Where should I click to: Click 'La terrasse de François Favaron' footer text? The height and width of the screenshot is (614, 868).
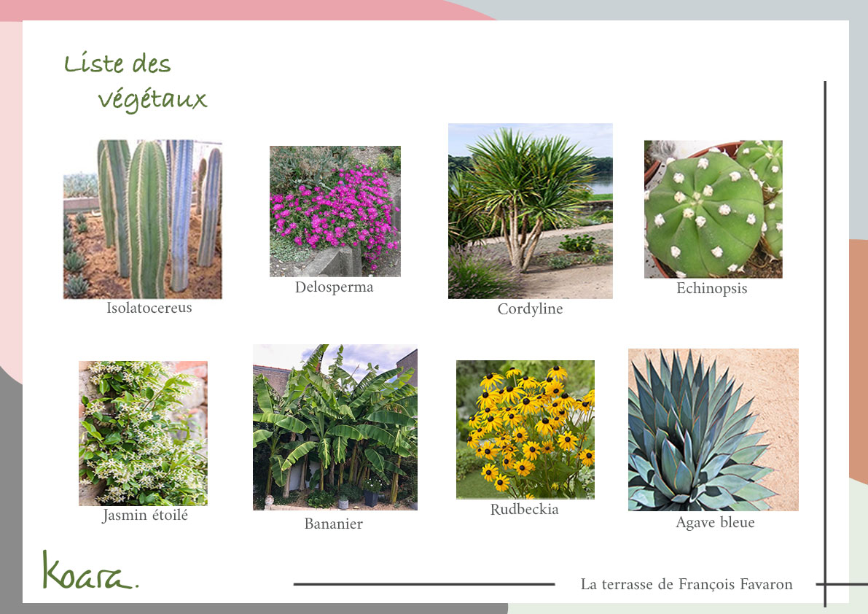pos(686,585)
